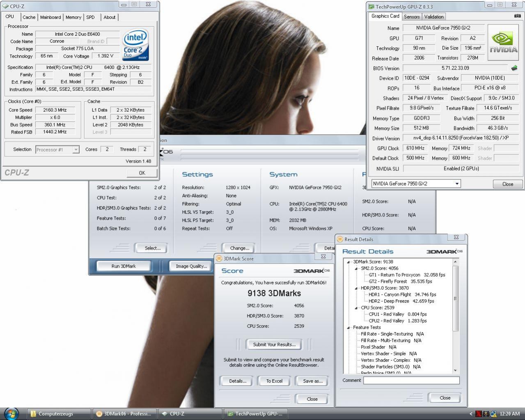This screenshot has width=525, height=420.
Task: Select GT1 - Return To Proxycon tree row
Action: coord(407,275)
